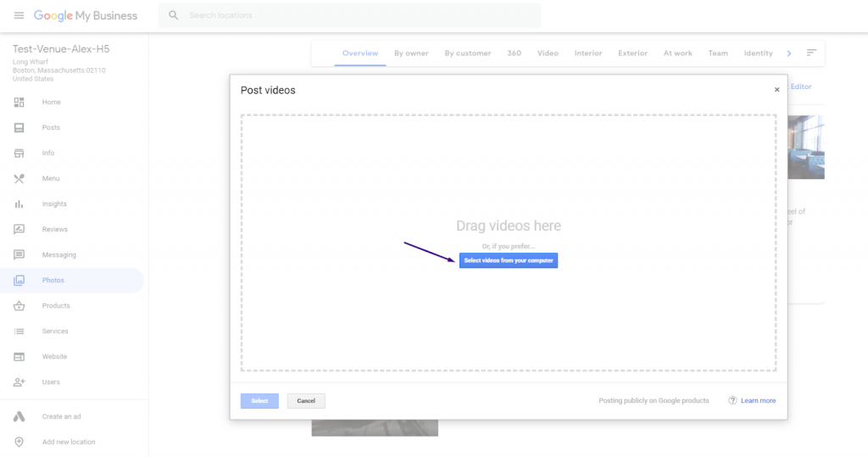Open the Posts sidebar icon
868x457 pixels.
coord(19,127)
